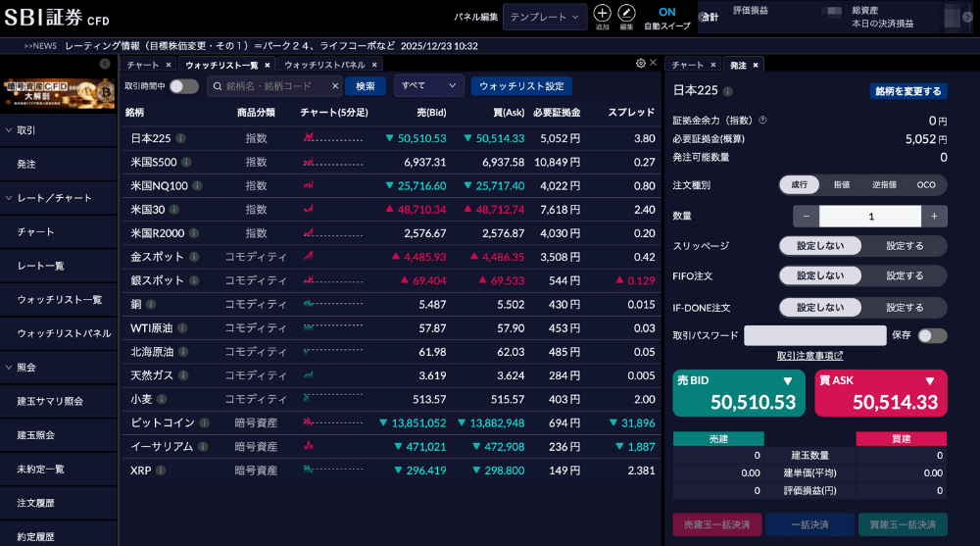Set IF-DONE注文 to 設定する

[905, 308]
